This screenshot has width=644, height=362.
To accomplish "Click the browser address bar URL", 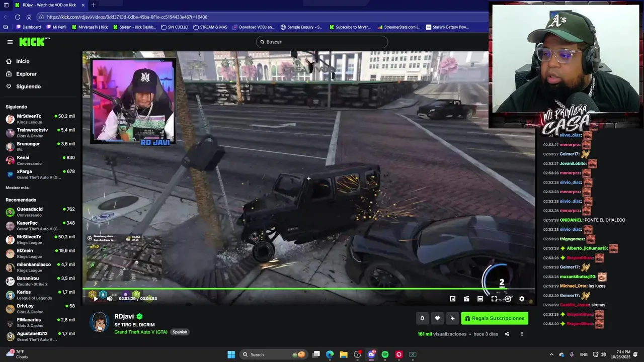I will (x=127, y=17).
